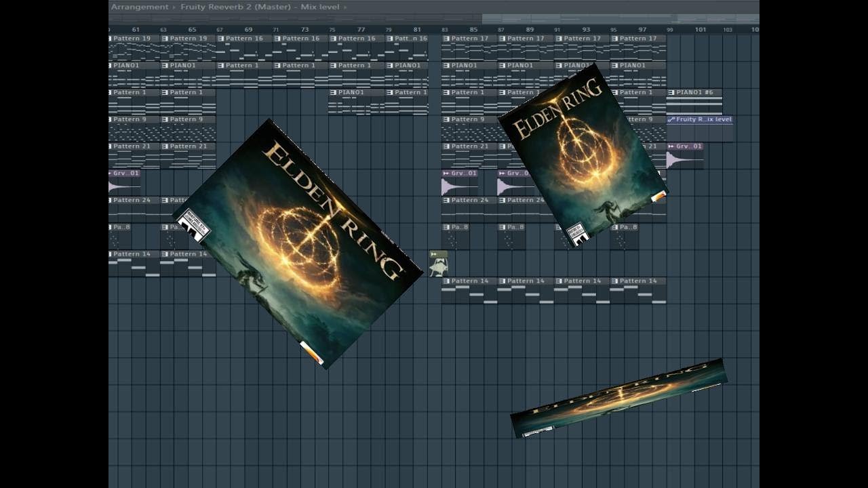The height and width of the screenshot is (488, 868).
Task: Select the PIANO1 #6 clip
Action: point(694,102)
